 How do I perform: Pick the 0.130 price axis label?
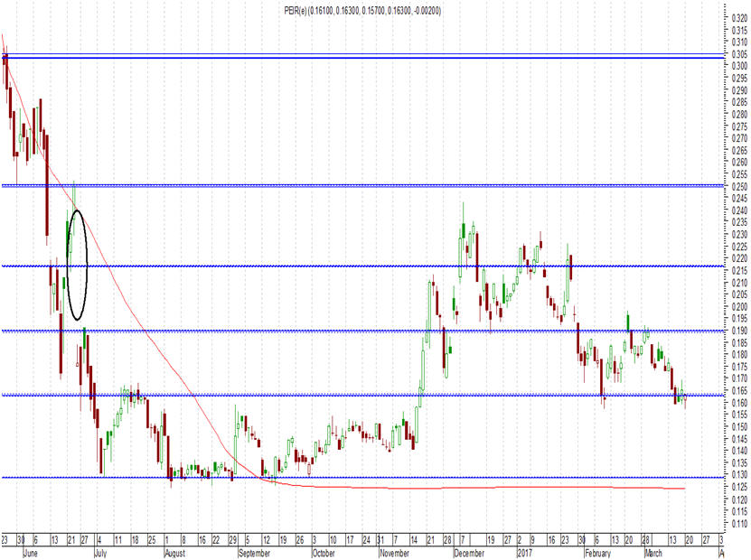(739, 475)
